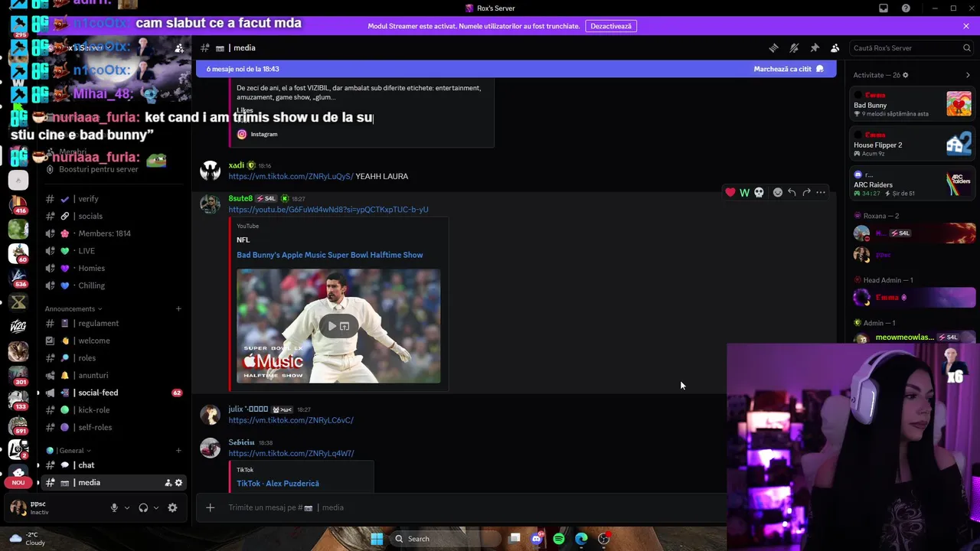
Task: Open the youtu.be link from 8sute8
Action: coord(328,210)
